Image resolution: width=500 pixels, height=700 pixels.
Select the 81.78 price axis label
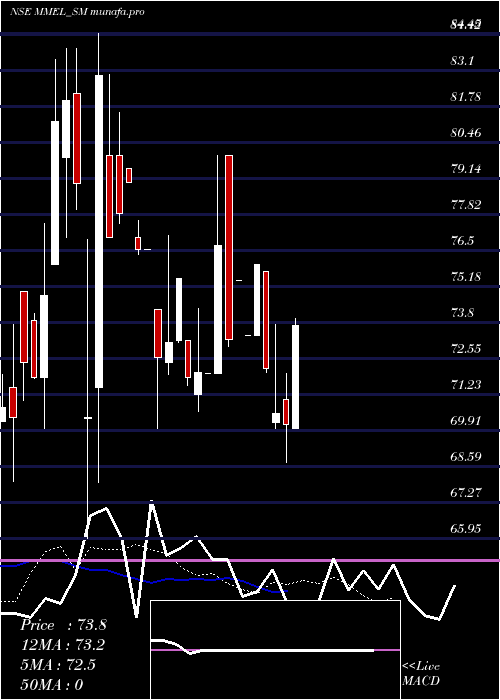[x=466, y=96]
